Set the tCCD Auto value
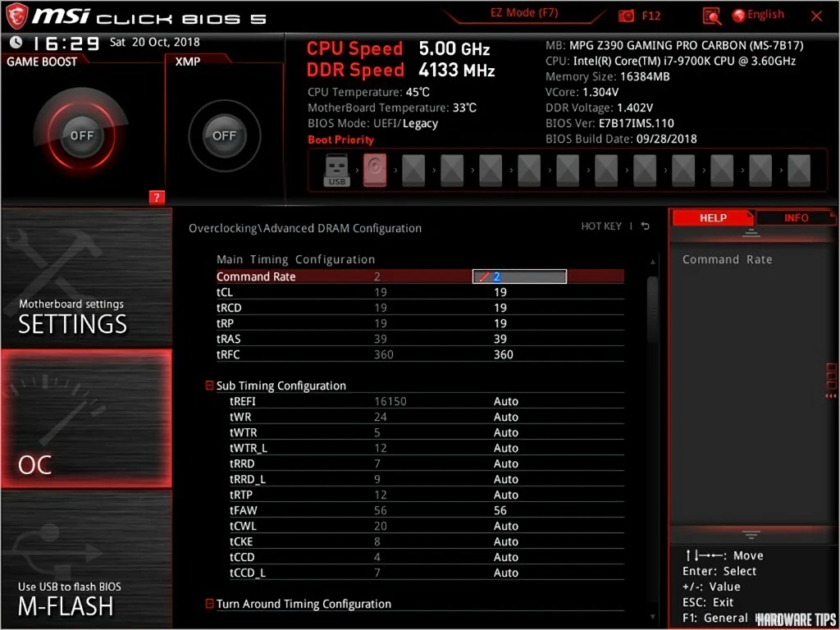The width and height of the screenshot is (840, 630). (505, 557)
